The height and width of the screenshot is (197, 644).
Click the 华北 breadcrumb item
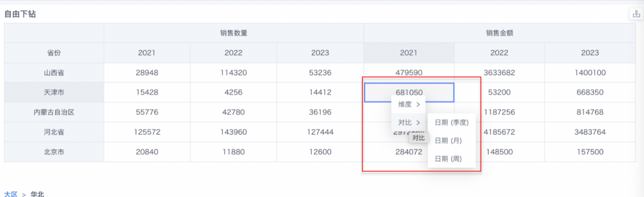click(37, 194)
